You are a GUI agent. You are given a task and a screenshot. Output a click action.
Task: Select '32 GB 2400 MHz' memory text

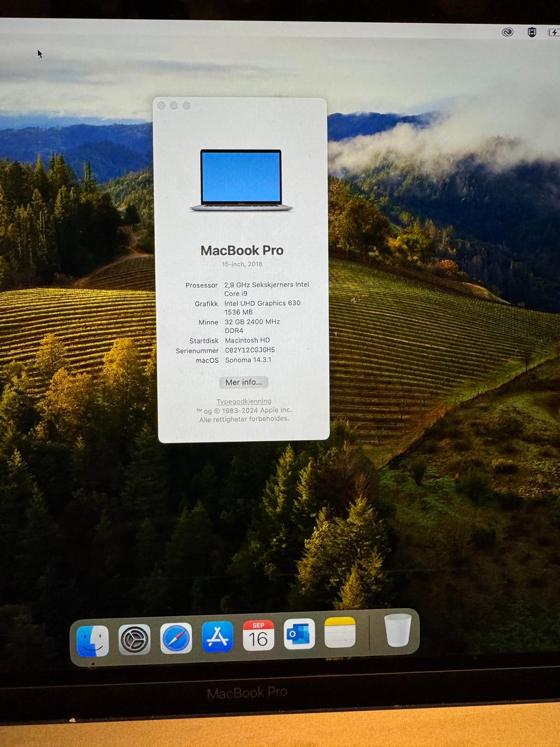coord(252,322)
